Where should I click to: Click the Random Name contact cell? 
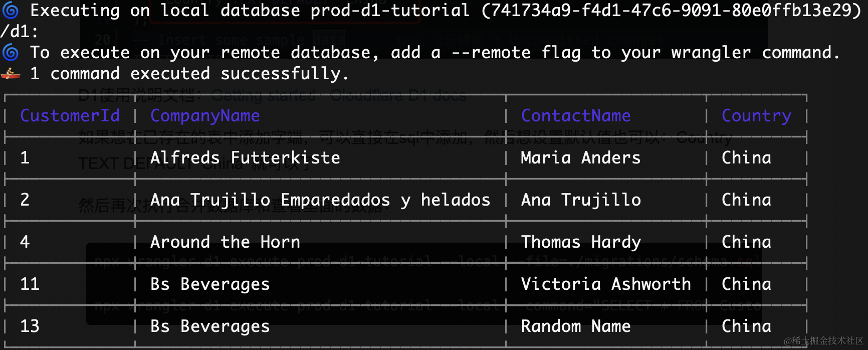[x=576, y=326]
